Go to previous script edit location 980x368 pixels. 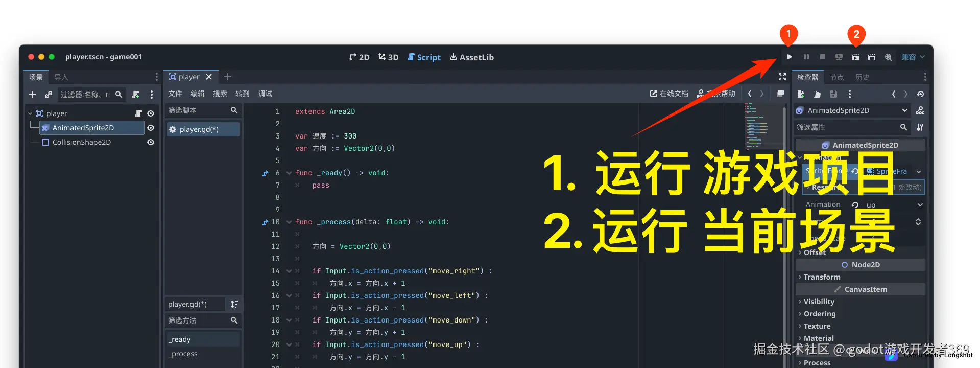(750, 94)
